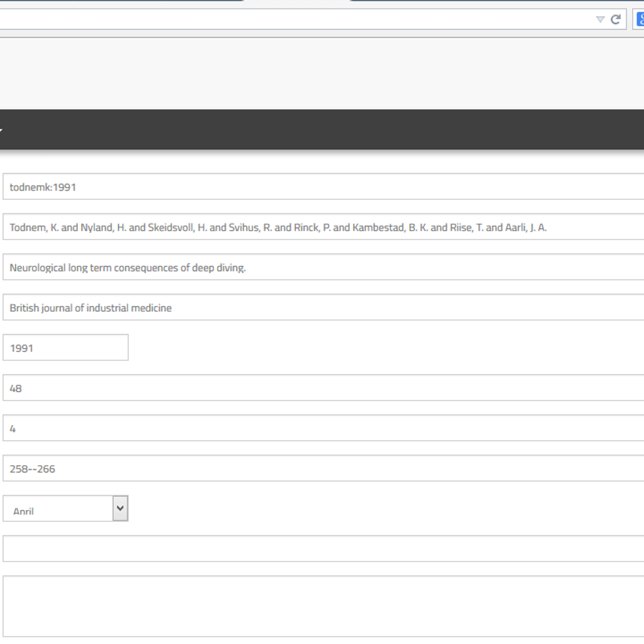Click the month select's down-arrow button
This screenshot has height=644, width=644.
(x=120, y=508)
